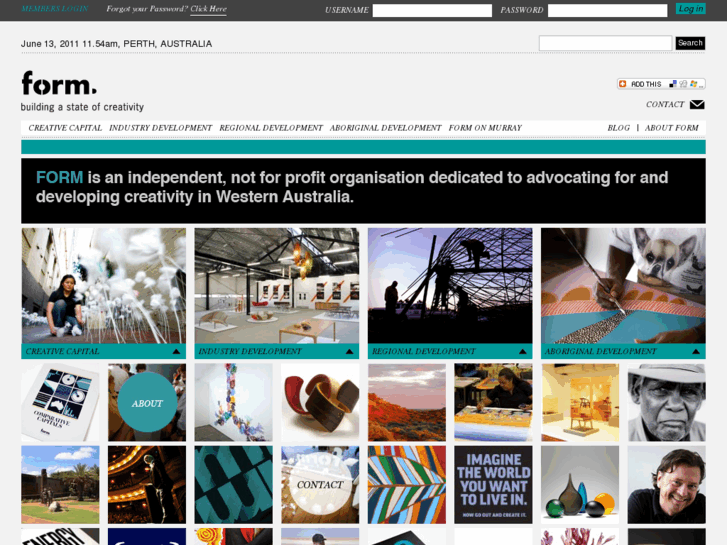Click the Creative Capital teal caption bar
This screenshot has width=727, height=545.
point(103,352)
